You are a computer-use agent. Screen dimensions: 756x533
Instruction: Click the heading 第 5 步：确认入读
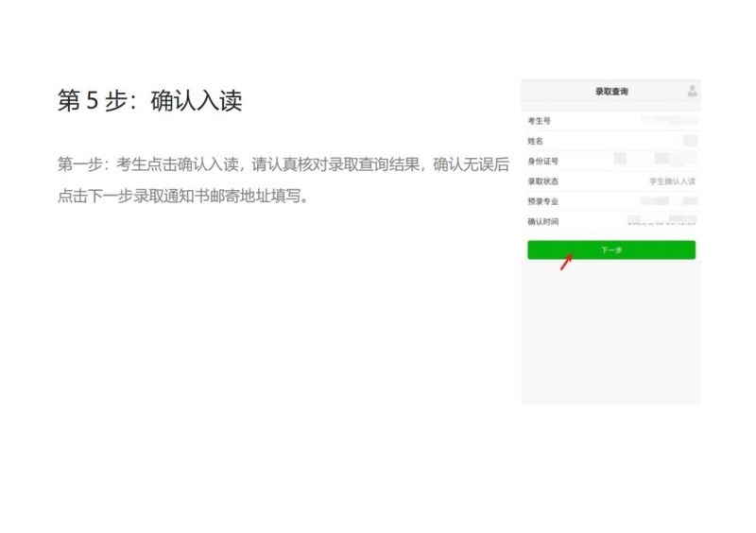tap(149, 101)
